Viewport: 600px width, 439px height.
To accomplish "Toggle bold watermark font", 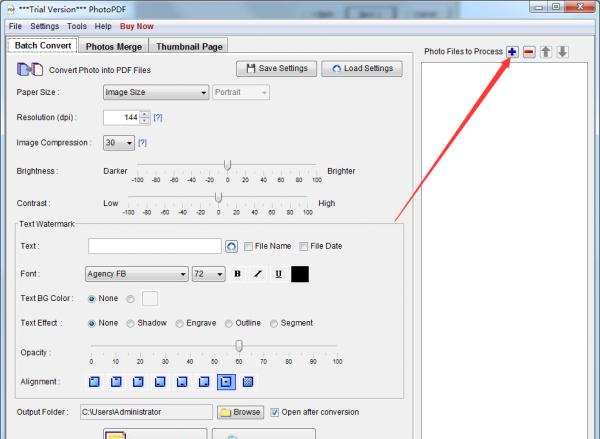I will [237, 274].
